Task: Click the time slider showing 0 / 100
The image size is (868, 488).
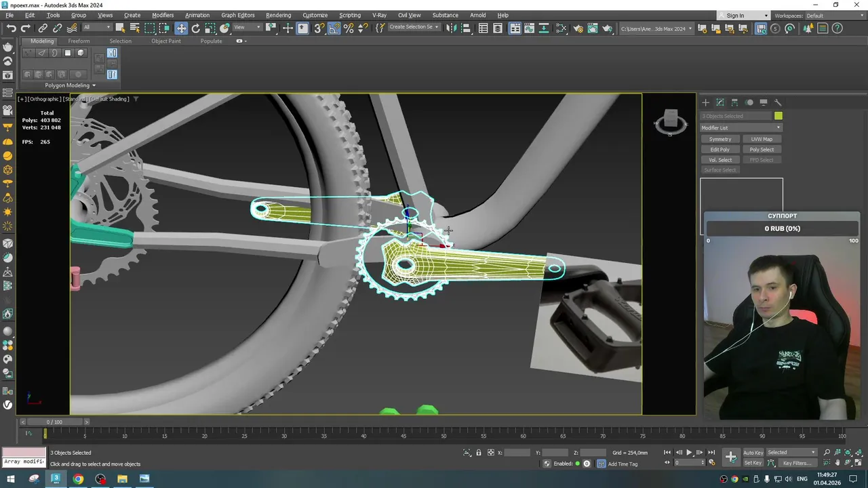Action: tap(54, 422)
